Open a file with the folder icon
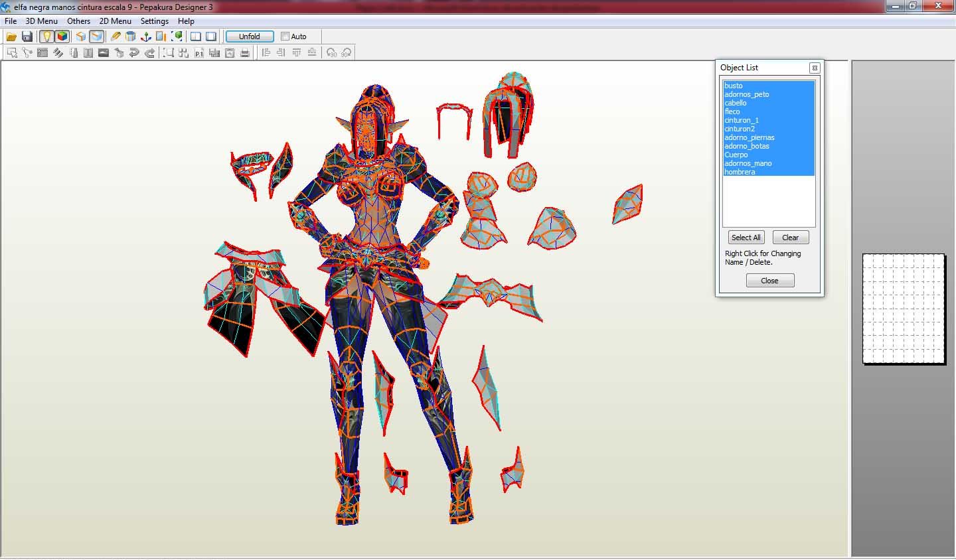The image size is (956, 560). click(x=11, y=36)
